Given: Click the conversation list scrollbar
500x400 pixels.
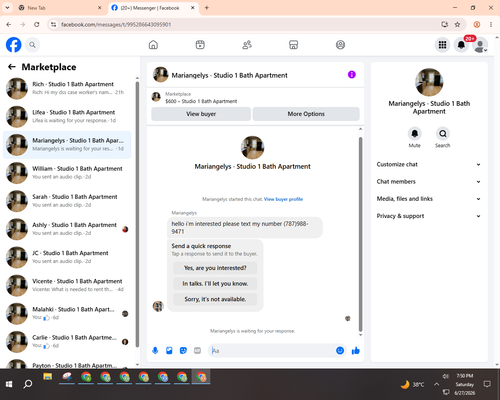Looking at the screenshot, I should 137,213.
